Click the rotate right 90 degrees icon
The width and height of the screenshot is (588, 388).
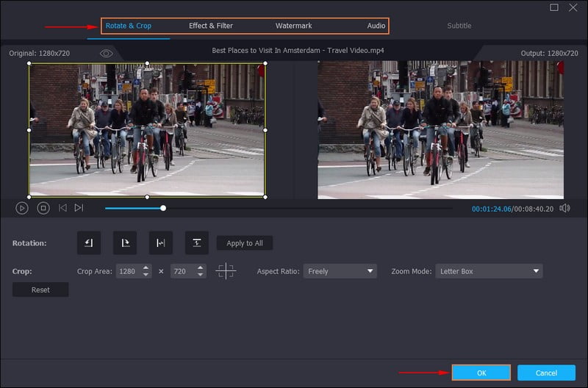coord(124,243)
